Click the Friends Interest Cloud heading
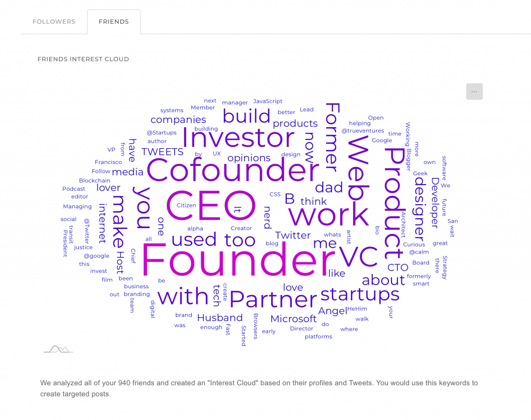 tap(83, 59)
